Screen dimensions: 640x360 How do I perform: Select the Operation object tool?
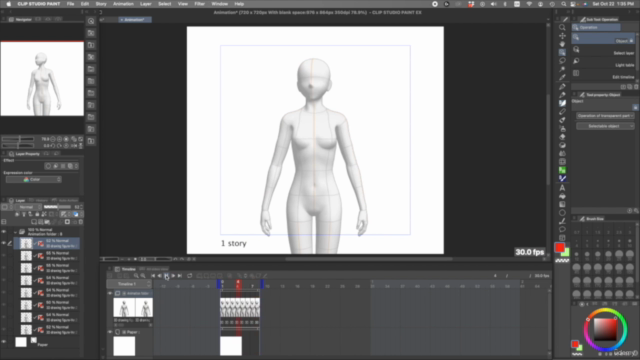[x=562, y=52]
